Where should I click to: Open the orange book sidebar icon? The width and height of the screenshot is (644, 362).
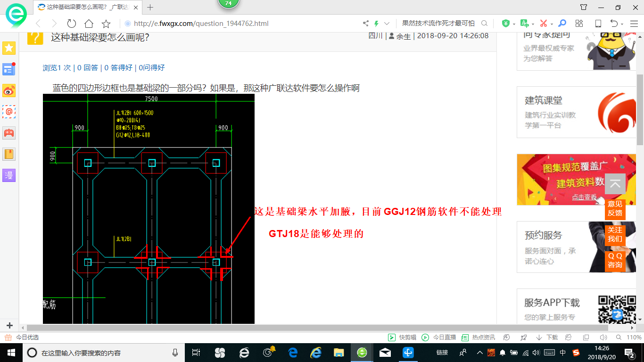coord(9,154)
